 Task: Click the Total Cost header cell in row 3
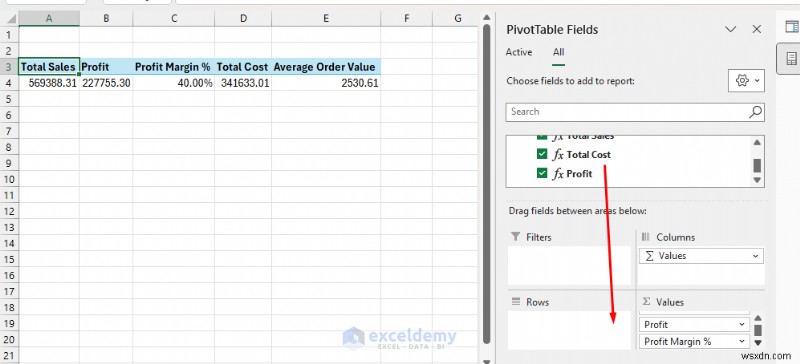[x=243, y=67]
